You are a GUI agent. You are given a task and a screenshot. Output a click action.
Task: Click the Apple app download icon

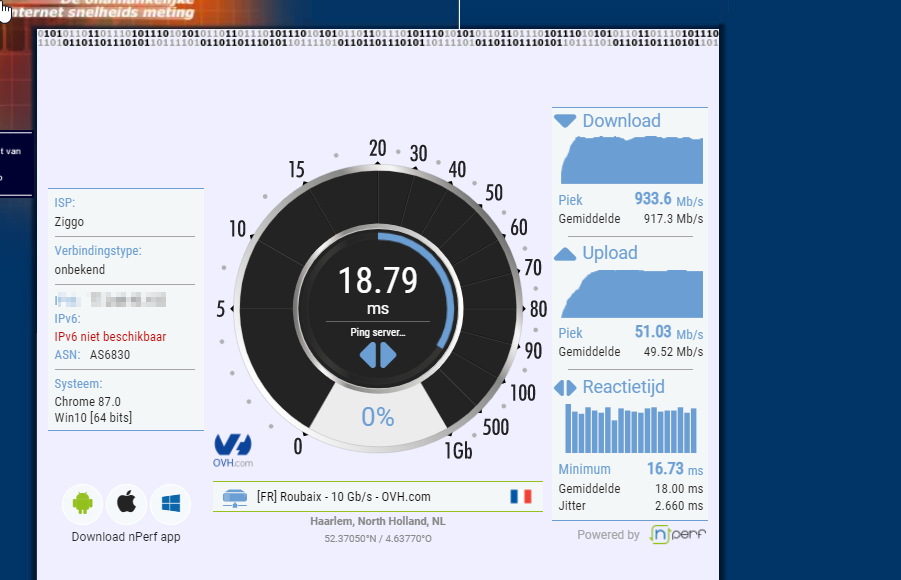pyautogui.click(x=126, y=503)
